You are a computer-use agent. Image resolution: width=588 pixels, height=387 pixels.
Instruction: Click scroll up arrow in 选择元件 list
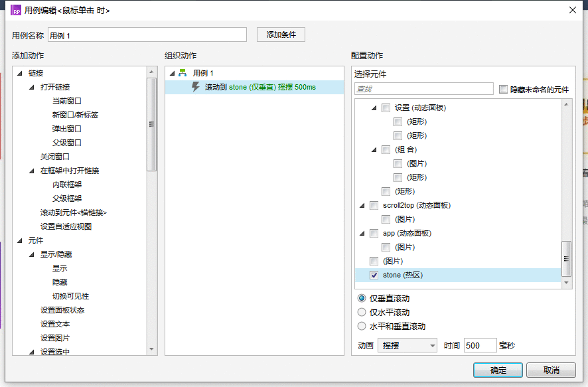pos(566,104)
